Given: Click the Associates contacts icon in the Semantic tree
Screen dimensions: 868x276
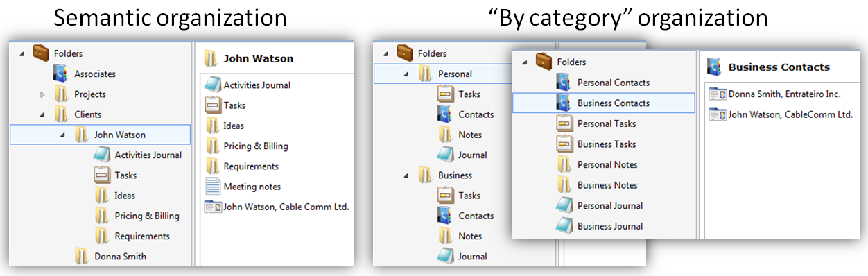Looking at the screenshot, I should [x=61, y=74].
